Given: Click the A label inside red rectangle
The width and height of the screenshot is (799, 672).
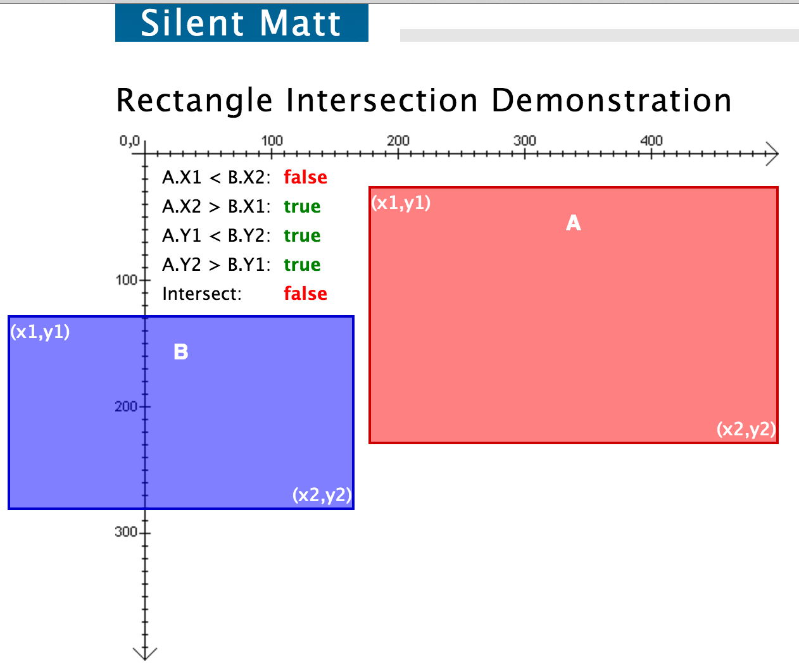Looking at the screenshot, I should (573, 223).
